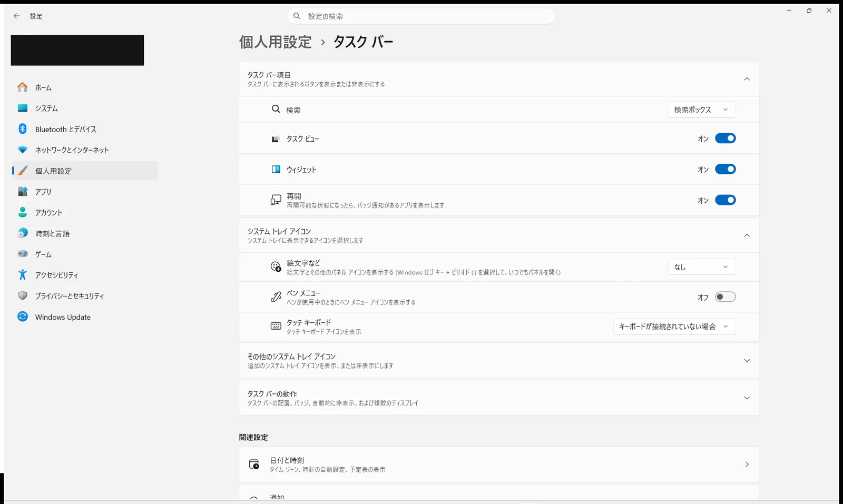Viewport: 843px width, 504px height.
Task: Click the タッチ キーボード アイコンを表示 subtitle
Action: [x=324, y=332]
